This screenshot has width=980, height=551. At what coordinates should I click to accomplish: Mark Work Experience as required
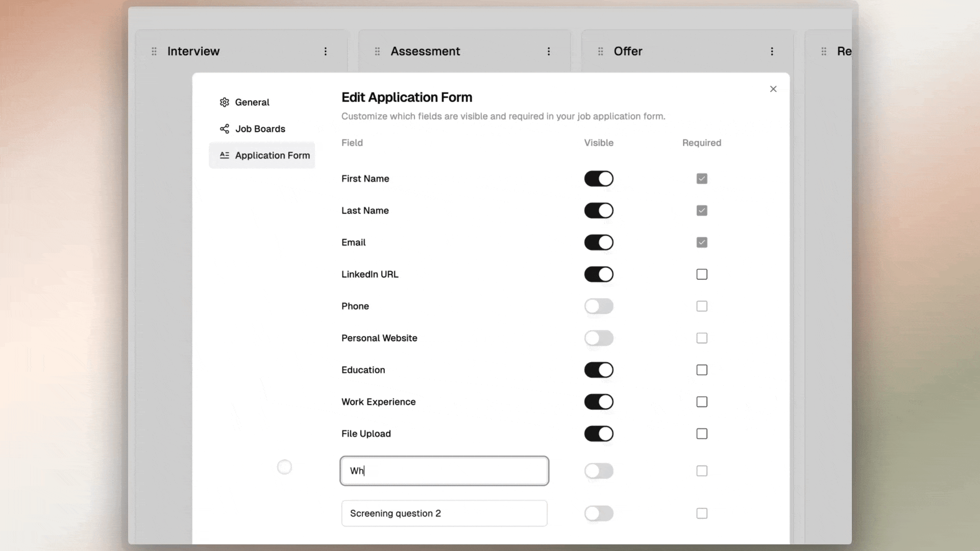coord(702,402)
